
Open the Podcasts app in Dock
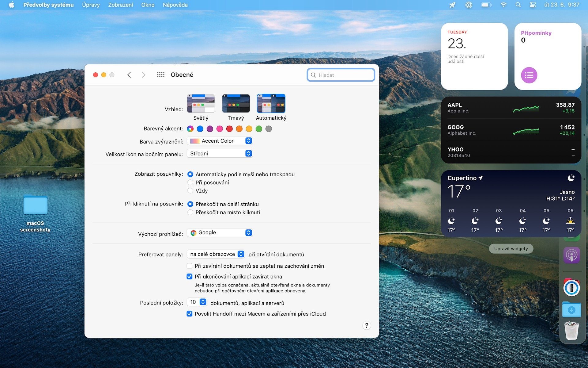coord(571,255)
